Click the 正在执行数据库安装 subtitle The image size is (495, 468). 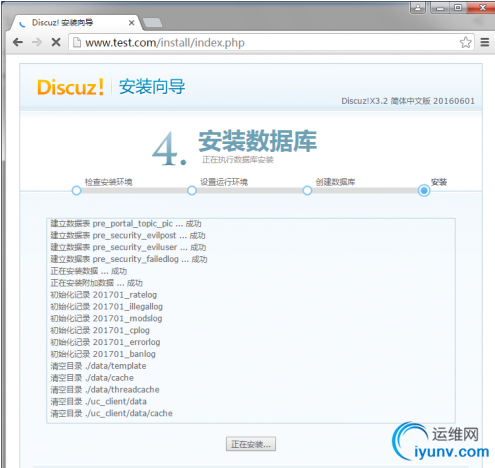(x=238, y=160)
